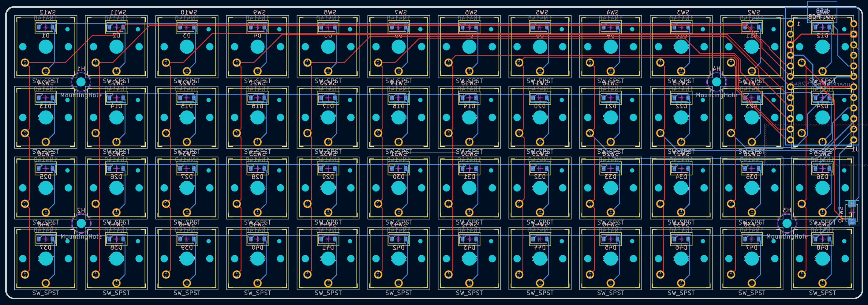
Task: Click pad 24 of U1 module
Action: pos(854,24)
